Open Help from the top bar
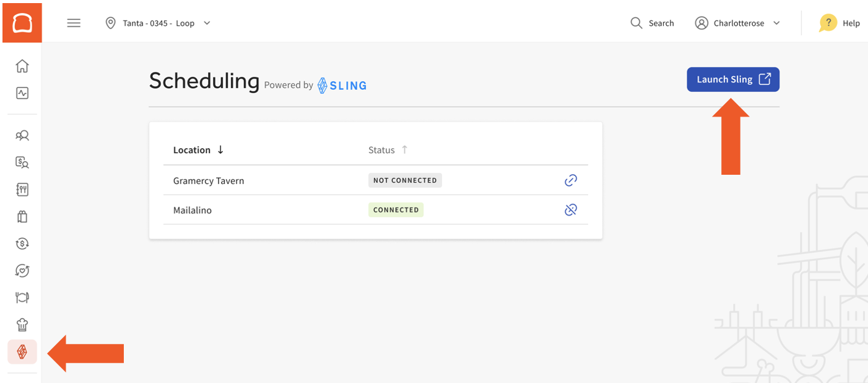Screen dimensions: 868x383 [x=840, y=23]
